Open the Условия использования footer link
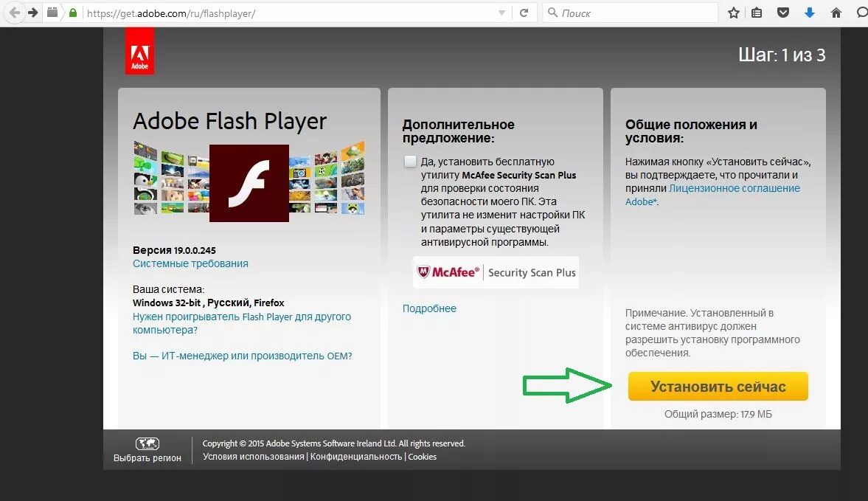 coord(254,457)
